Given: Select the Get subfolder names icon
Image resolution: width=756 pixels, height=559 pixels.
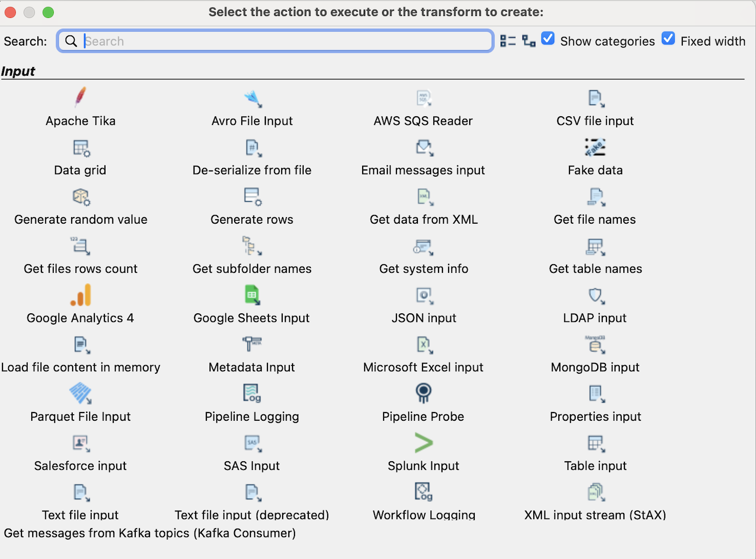Looking at the screenshot, I should click(251, 246).
